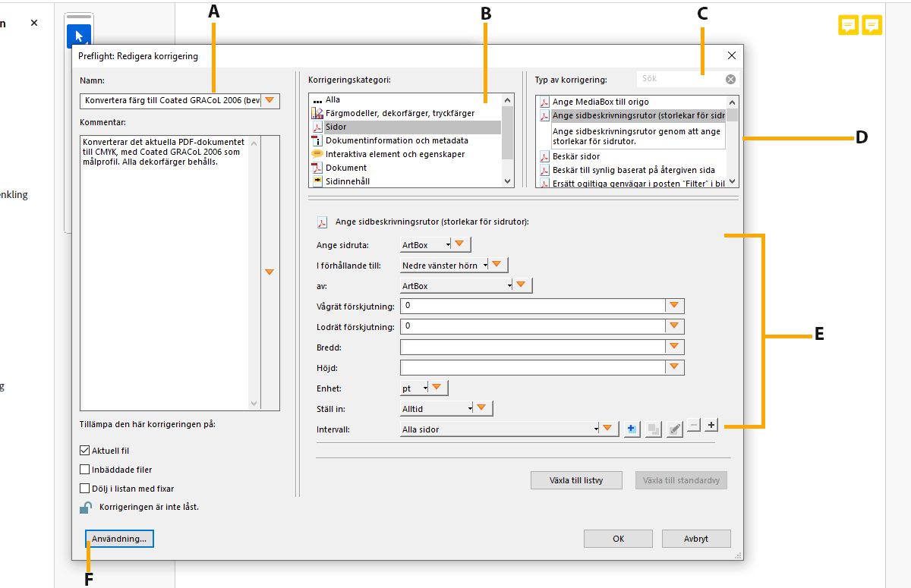Viewport: 911px width, 588px height.
Task: Open the orange arrow beside Kommentar box
Action: coord(269,272)
